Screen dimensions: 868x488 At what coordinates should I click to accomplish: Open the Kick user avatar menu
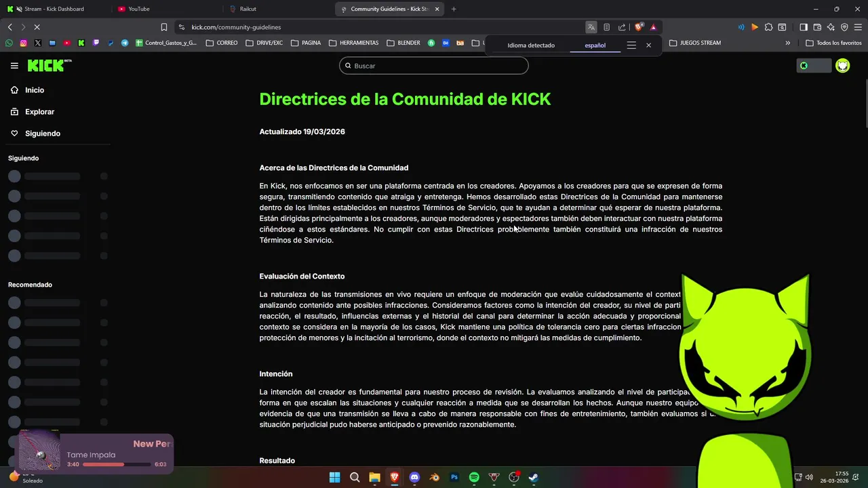(x=842, y=66)
